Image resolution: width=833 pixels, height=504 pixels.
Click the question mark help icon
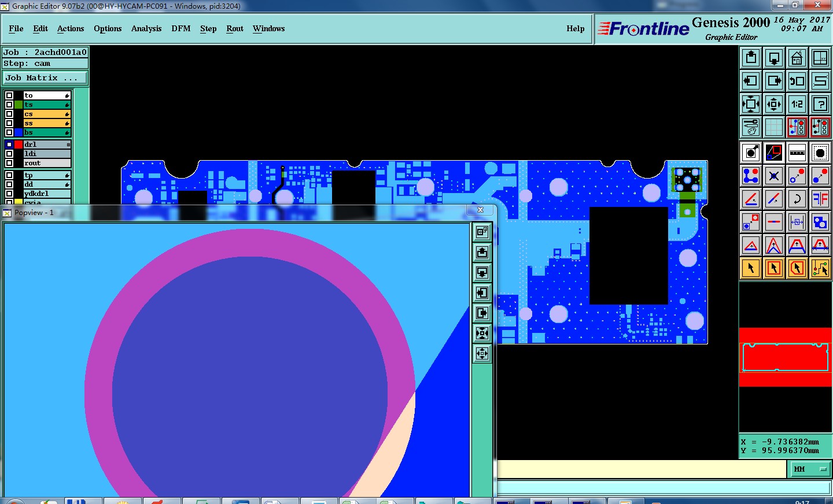pyautogui.click(x=820, y=104)
